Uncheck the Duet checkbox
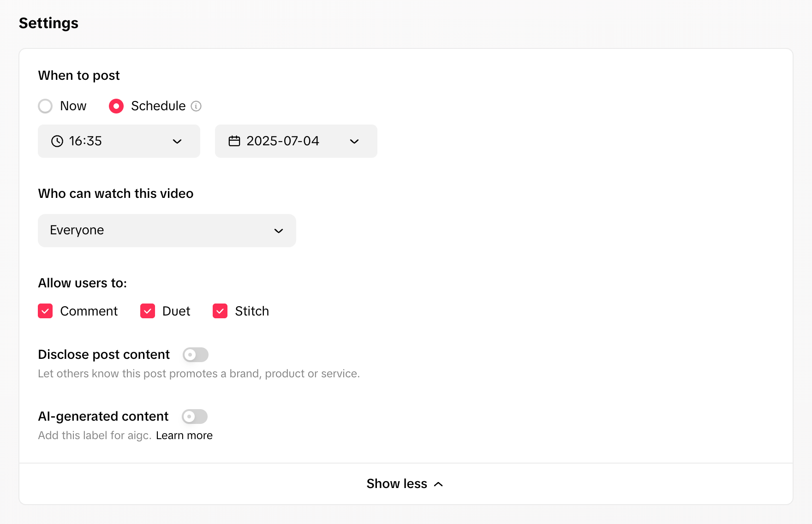Image resolution: width=812 pixels, height=524 pixels. (x=148, y=311)
